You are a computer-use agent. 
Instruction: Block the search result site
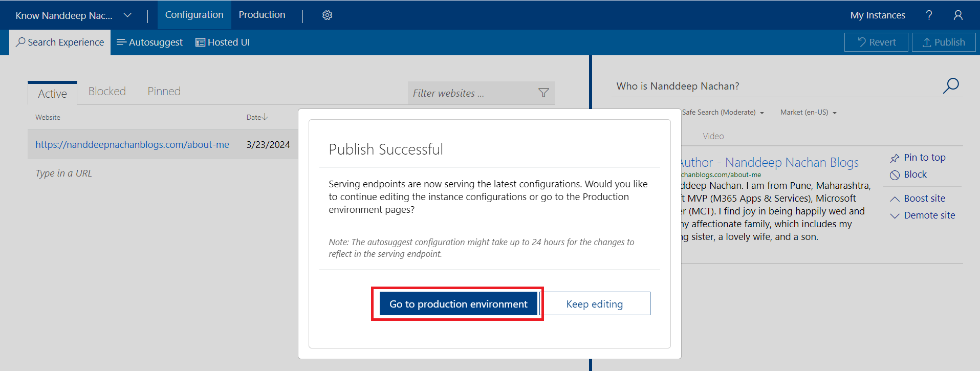(909, 174)
